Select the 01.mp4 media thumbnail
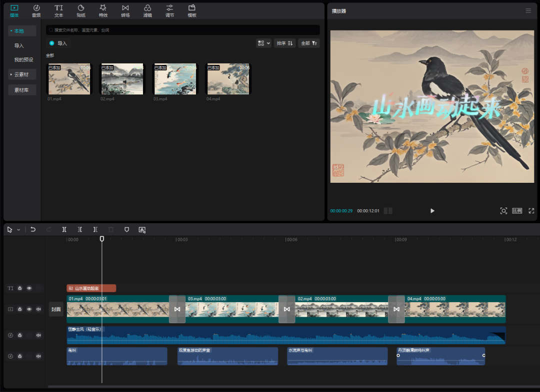The width and height of the screenshot is (540, 392). 69,79
